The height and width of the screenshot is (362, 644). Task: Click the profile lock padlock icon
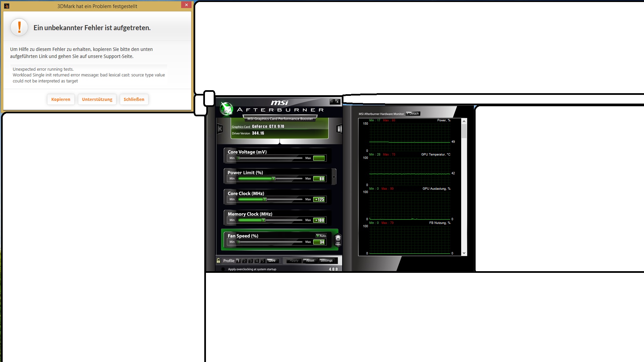coord(218,260)
